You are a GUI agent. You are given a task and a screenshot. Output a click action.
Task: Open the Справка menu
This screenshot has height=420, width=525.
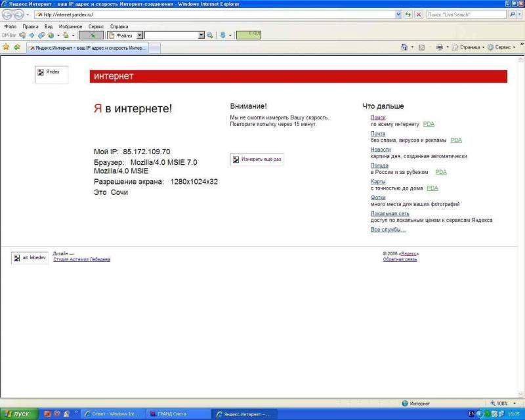point(119,26)
